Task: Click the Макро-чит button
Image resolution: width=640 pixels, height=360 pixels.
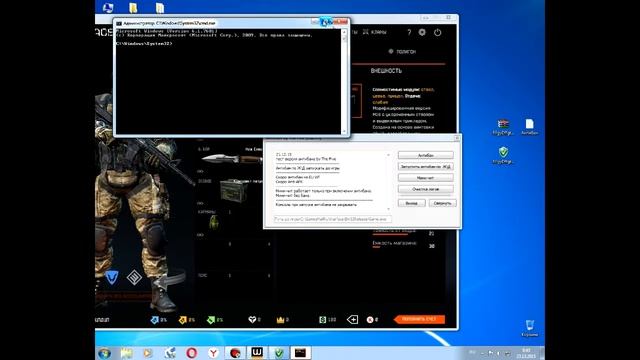Action: [425, 178]
